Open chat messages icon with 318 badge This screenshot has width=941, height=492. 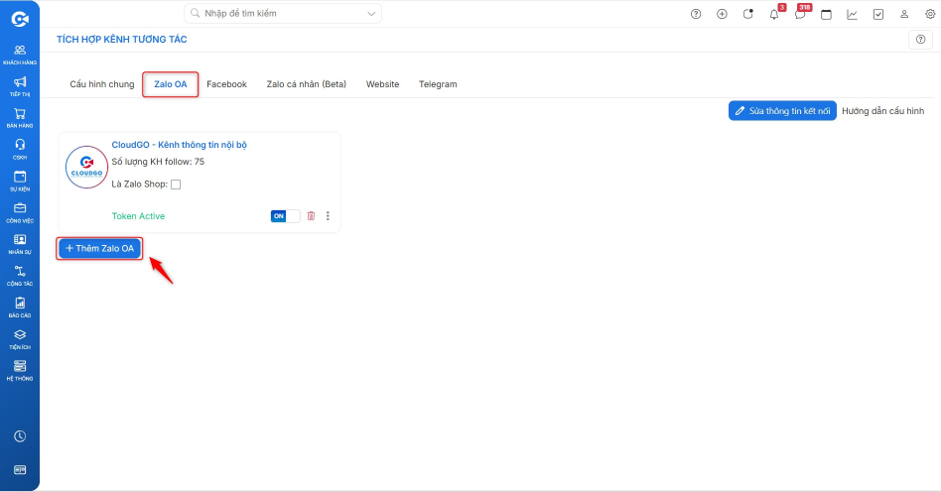point(801,14)
